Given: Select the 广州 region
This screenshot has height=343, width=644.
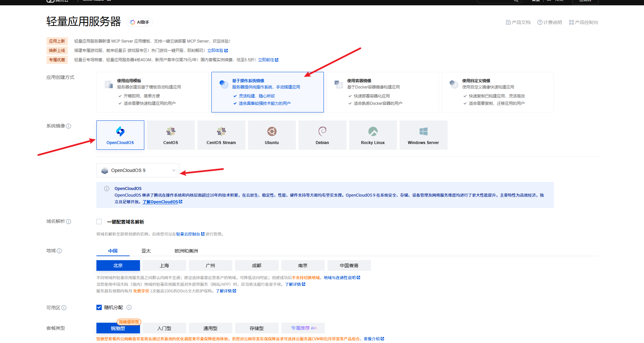Looking at the screenshot, I should point(210,265).
